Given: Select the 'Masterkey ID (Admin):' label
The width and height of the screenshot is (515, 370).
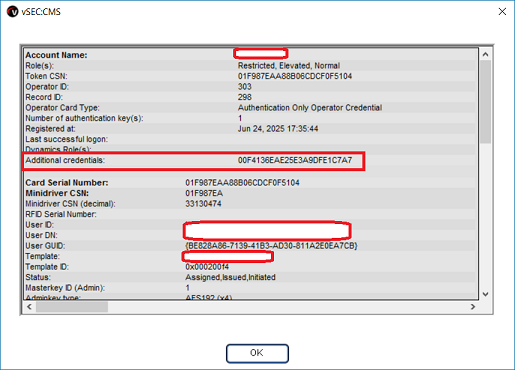Looking at the screenshot, I should point(65,288).
